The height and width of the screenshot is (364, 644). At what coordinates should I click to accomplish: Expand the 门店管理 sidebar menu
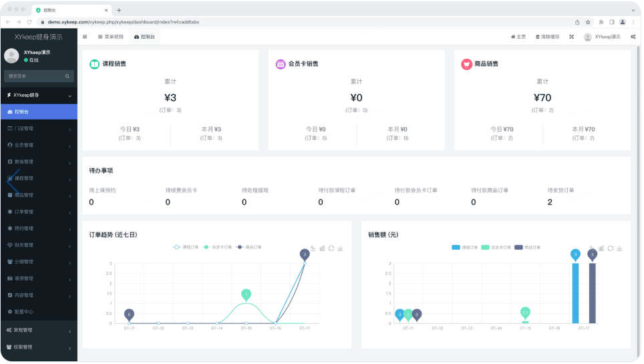[x=39, y=128]
